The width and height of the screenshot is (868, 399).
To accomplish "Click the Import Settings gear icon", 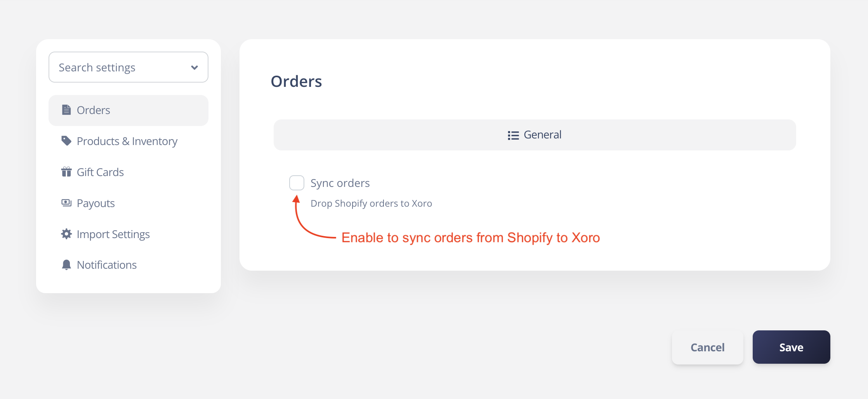I will pyautogui.click(x=66, y=234).
